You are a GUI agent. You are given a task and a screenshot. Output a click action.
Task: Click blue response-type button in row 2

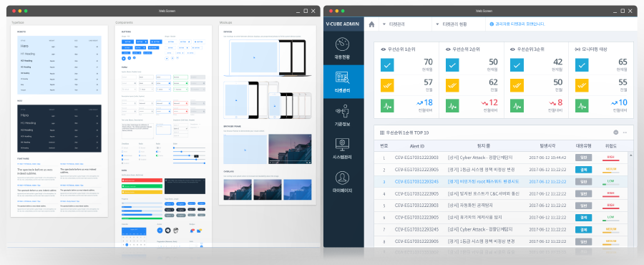pos(583,169)
